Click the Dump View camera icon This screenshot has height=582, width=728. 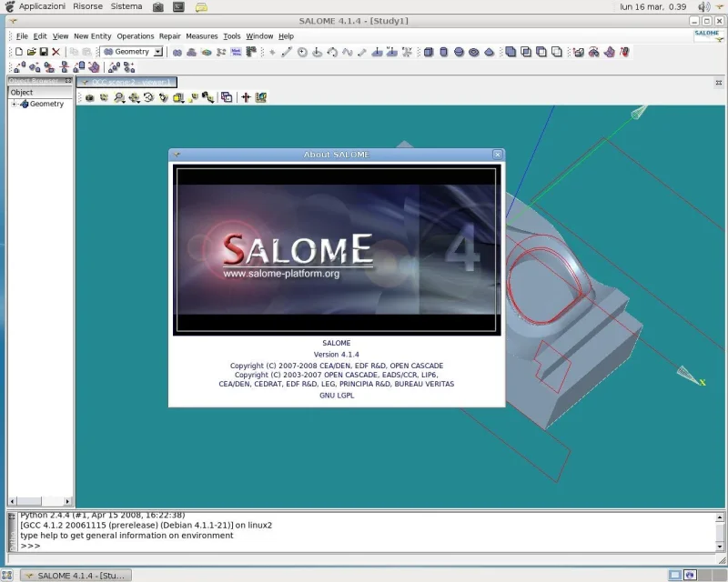coord(89,97)
